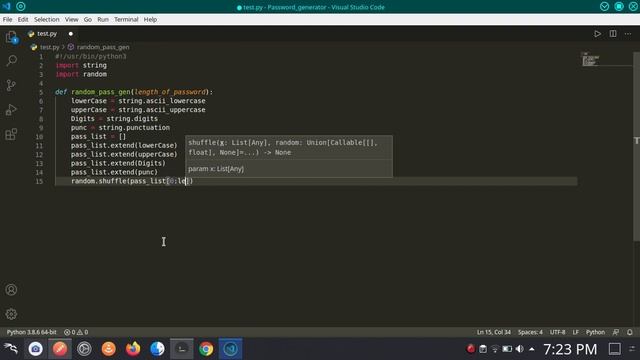Click the 'import string' code line
The width and height of the screenshot is (640, 360).
point(81,65)
